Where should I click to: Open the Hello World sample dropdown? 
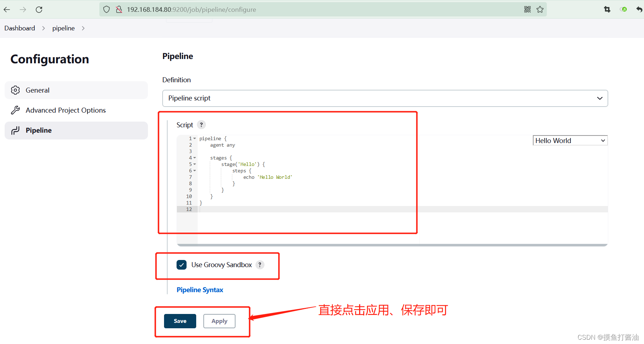(x=570, y=141)
